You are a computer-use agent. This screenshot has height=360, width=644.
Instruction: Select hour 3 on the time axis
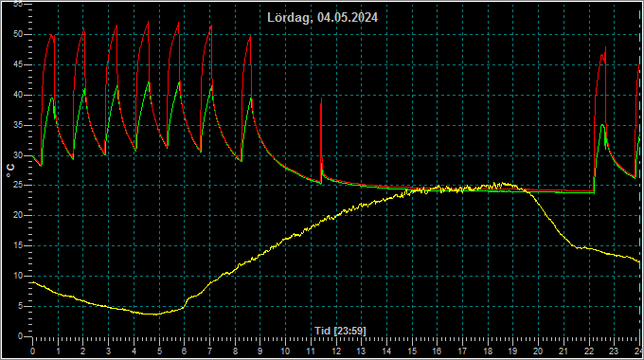[108, 351]
